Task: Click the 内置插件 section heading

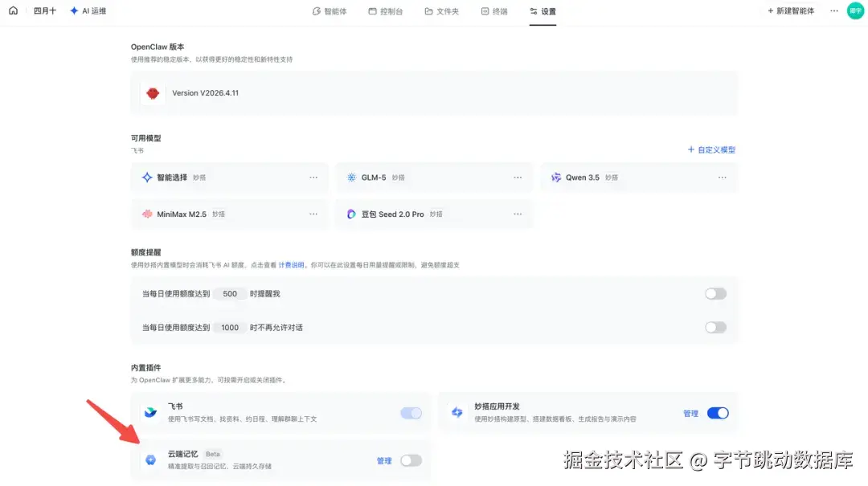Action: coord(145,368)
